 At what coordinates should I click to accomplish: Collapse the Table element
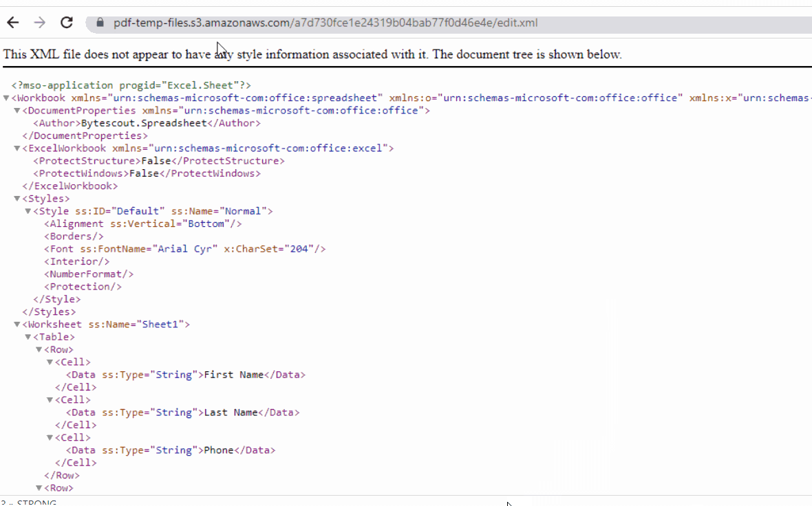click(28, 336)
